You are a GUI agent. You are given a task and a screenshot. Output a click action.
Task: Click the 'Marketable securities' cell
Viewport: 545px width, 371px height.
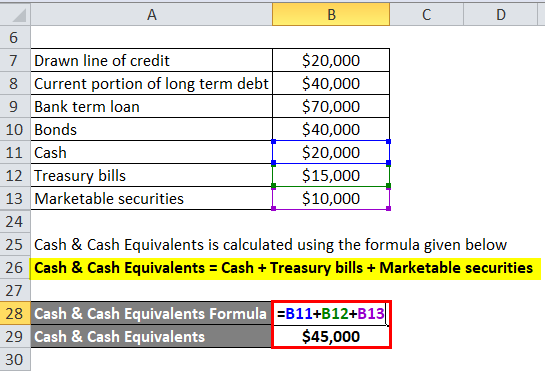(x=152, y=198)
